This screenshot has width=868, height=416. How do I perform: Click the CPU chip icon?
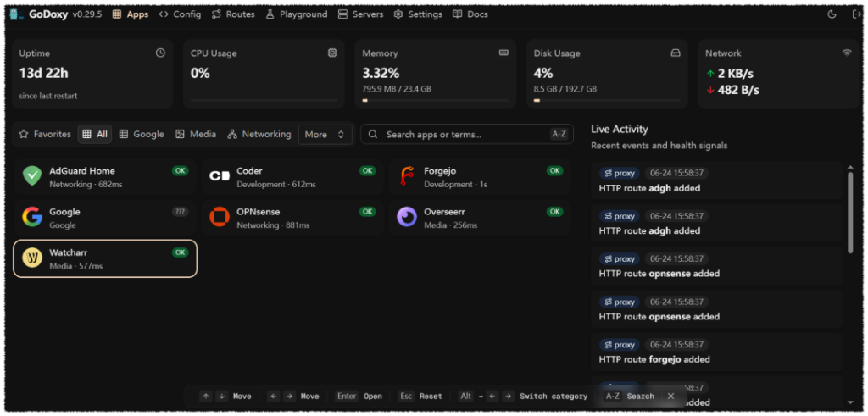(x=332, y=53)
